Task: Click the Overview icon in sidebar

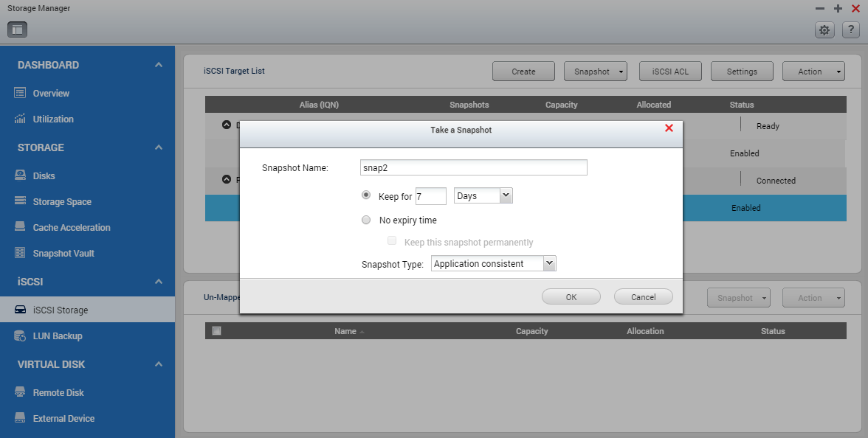Action: click(x=20, y=93)
